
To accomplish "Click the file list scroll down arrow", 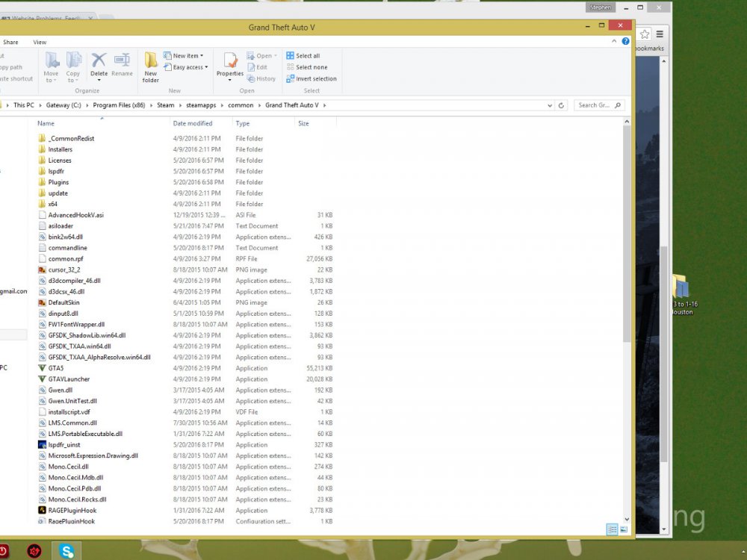I will pos(627,519).
